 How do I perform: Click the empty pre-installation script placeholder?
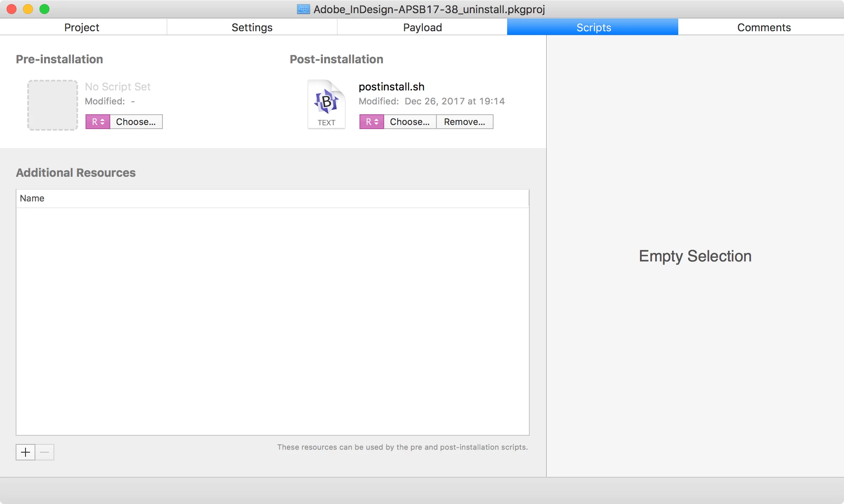click(x=53, y=105)
